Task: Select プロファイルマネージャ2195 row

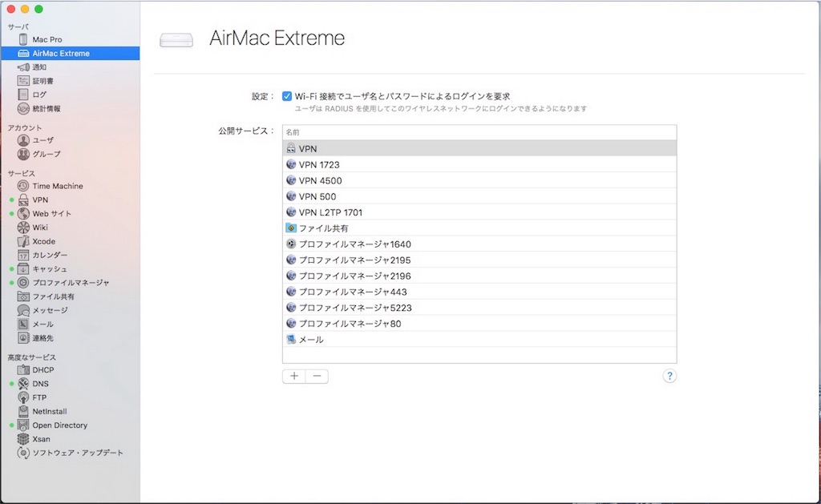Action: pos(479,260)
